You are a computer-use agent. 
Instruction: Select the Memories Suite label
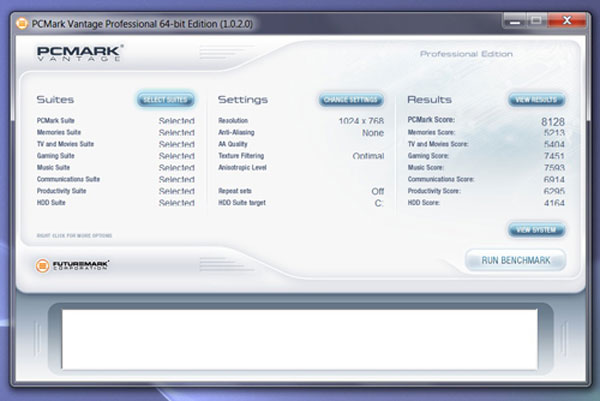coord(59,132)
